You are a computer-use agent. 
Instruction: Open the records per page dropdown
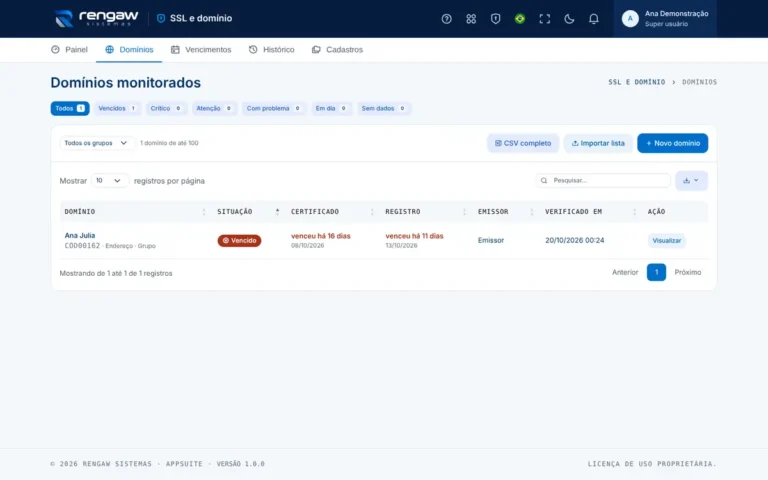[110, 181]
